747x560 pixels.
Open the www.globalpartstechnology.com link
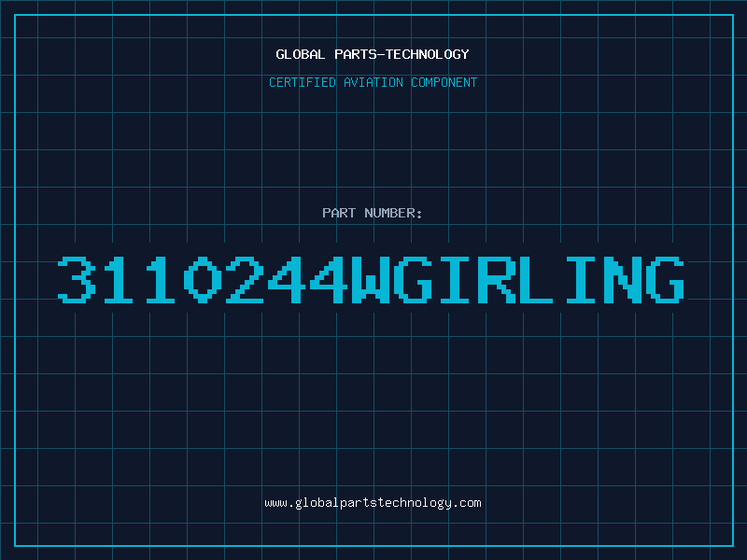pyautogui.click(x=373, y=503)
